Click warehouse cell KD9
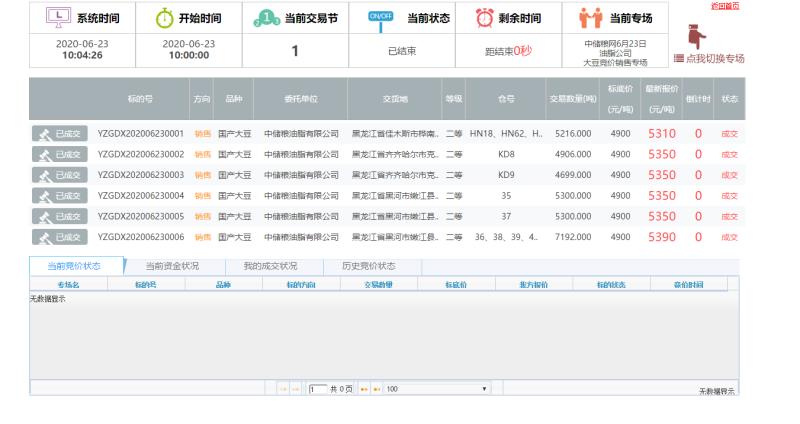The height and width of the screenshot is (424, 800). pos(506,175)
